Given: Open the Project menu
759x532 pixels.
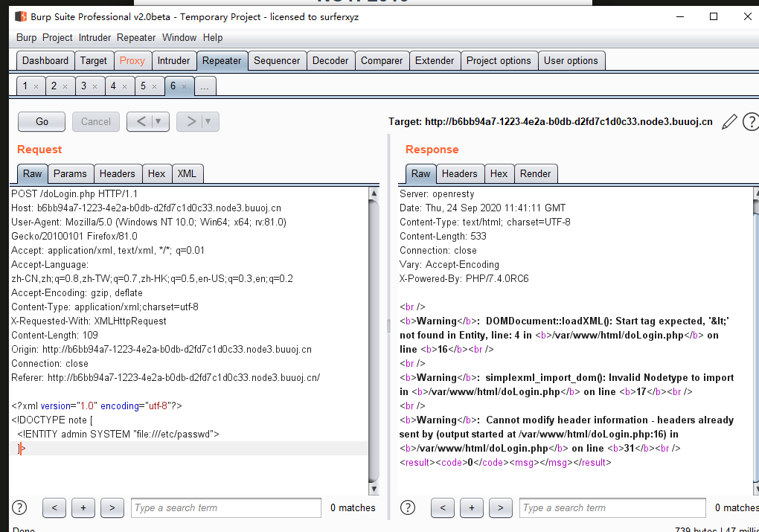Looking at the screenshot, I should [x=57, y=38].
